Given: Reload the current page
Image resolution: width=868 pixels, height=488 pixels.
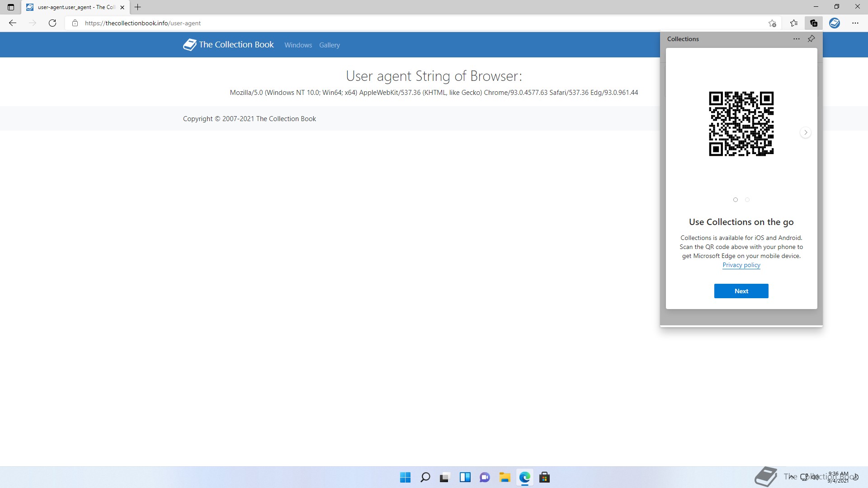Looking at the screenshot, I should [x=52, y=23].
